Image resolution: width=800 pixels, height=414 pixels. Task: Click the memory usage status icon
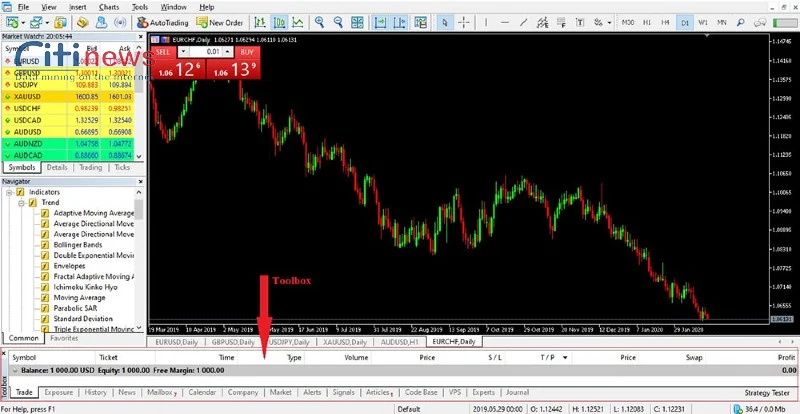tap(738, 408)
